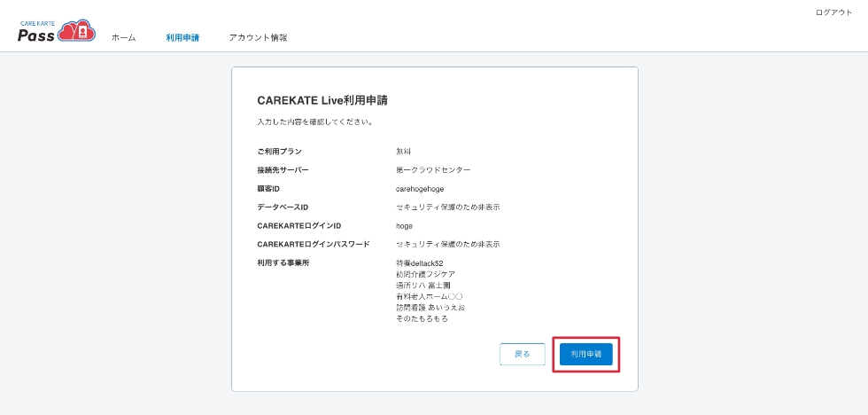This screenshot has width=868, height=415.
Task: Click the 戻る button
Action: (x=522, y=354)
